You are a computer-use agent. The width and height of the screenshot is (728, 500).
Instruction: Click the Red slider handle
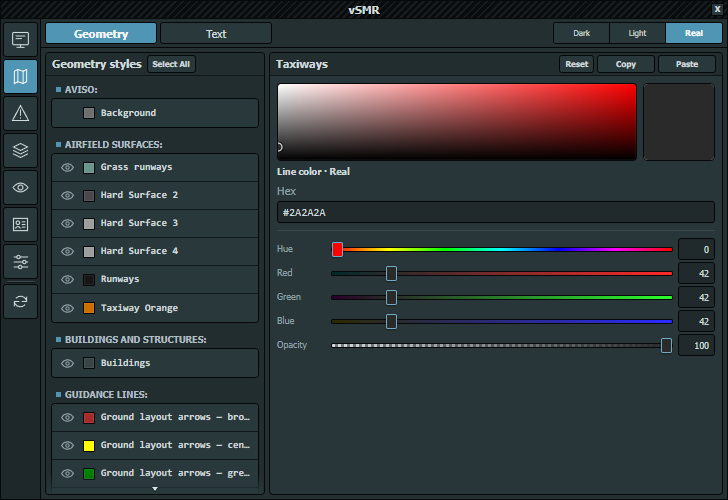(x=391, y=273)
